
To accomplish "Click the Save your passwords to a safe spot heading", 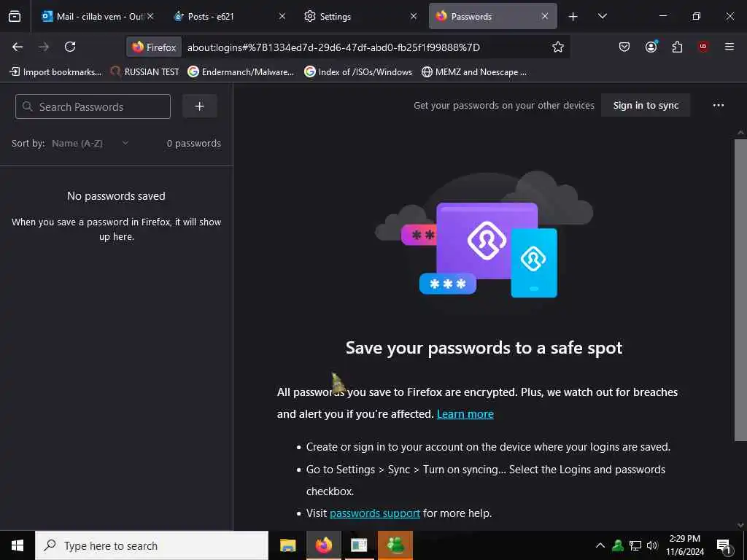I will coord(484,348).
